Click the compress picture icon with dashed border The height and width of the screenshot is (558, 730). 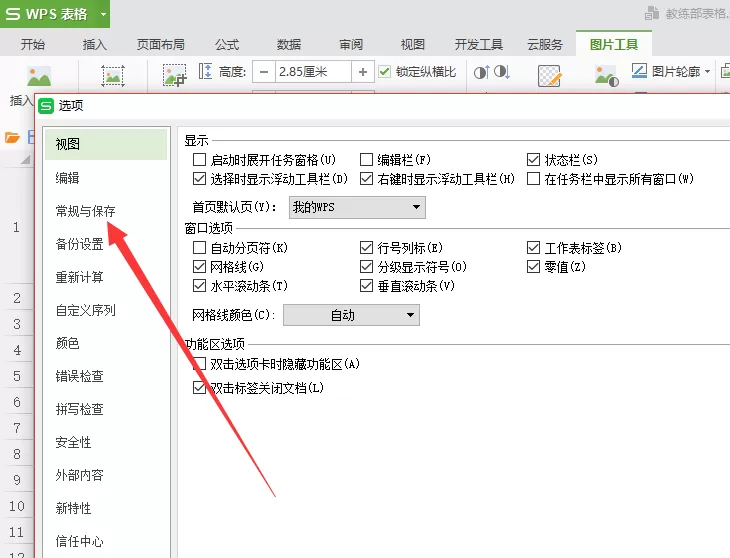click(113, 76)
